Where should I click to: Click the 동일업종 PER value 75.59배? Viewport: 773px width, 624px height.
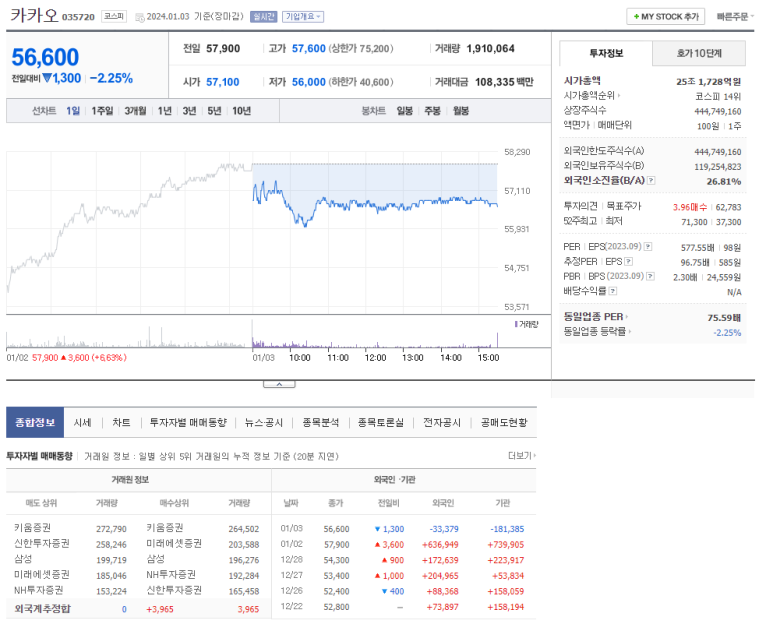(724, 317)
